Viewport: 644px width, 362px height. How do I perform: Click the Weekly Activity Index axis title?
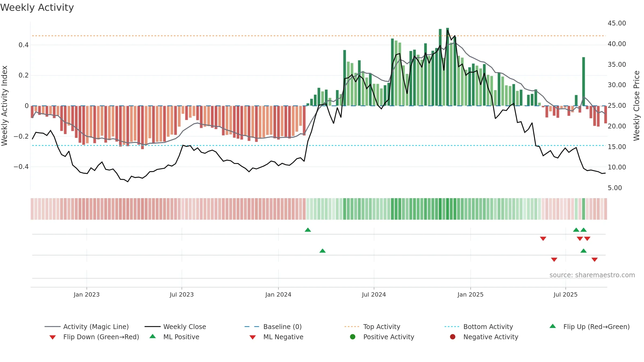point(4,106)
